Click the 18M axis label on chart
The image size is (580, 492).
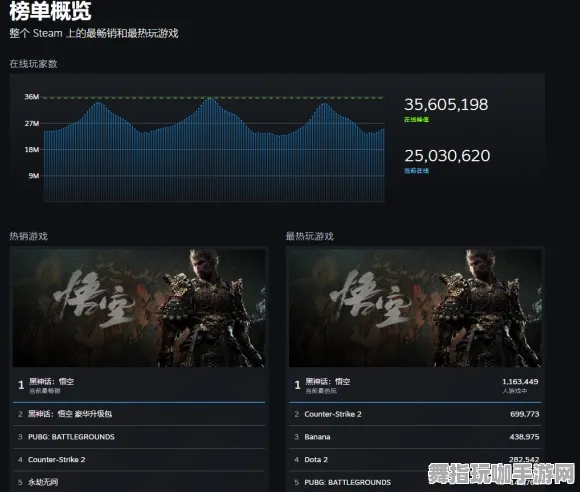click(x=32, y=149)
